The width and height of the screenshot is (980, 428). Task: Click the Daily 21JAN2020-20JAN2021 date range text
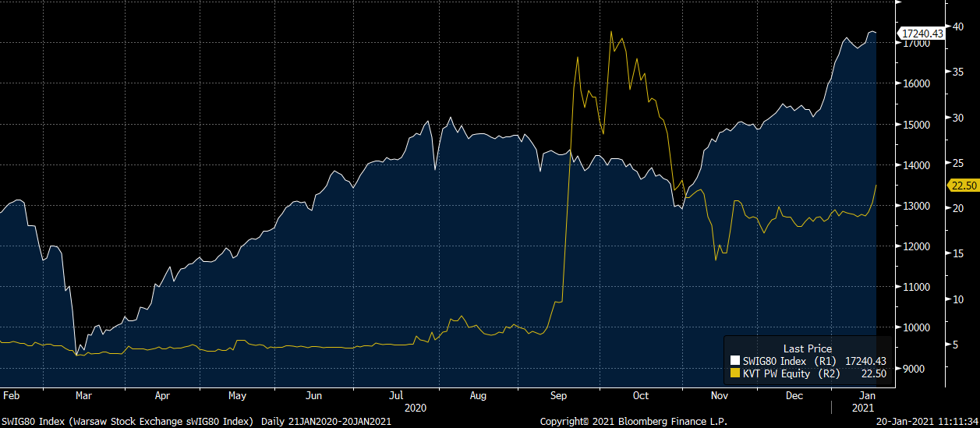click(x=326, y=421)
